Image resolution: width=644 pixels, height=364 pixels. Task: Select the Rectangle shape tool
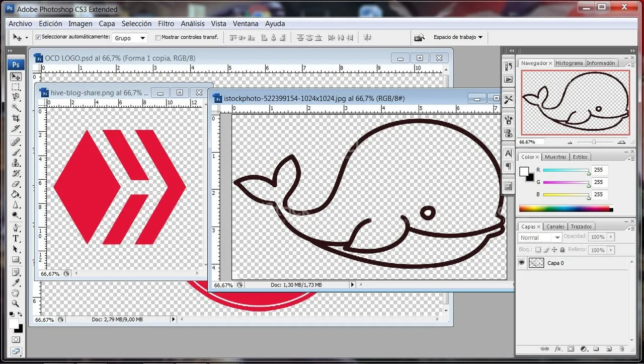coord(16,260)
